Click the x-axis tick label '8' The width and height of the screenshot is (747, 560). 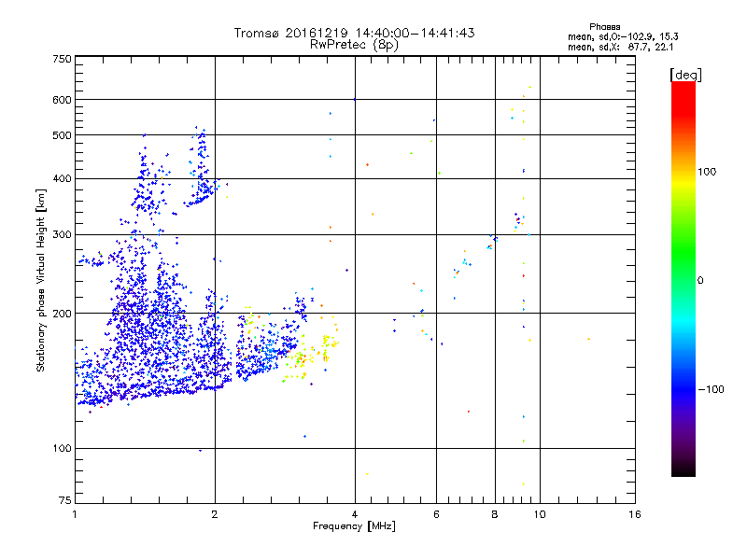(x=495, y=514)
